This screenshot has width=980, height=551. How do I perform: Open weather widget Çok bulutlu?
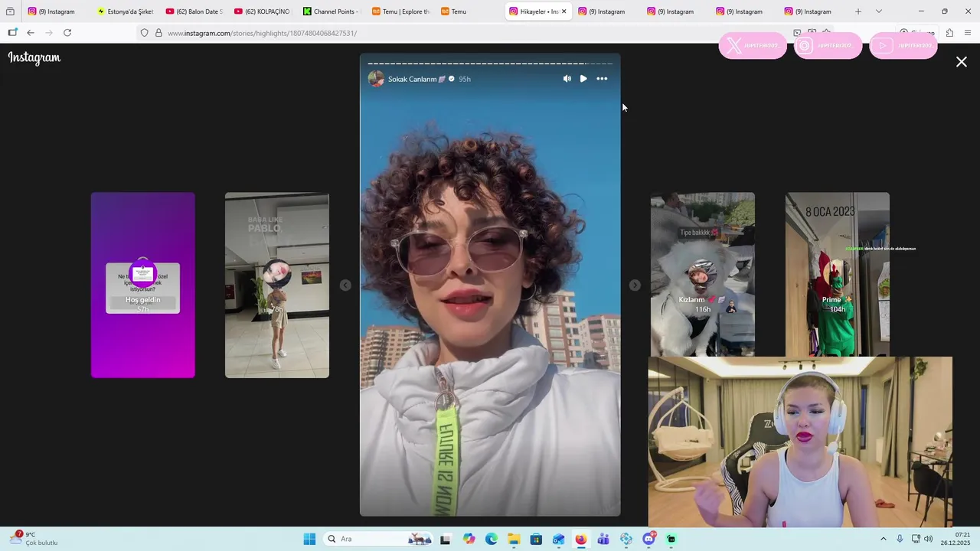(x=34, y=539)
